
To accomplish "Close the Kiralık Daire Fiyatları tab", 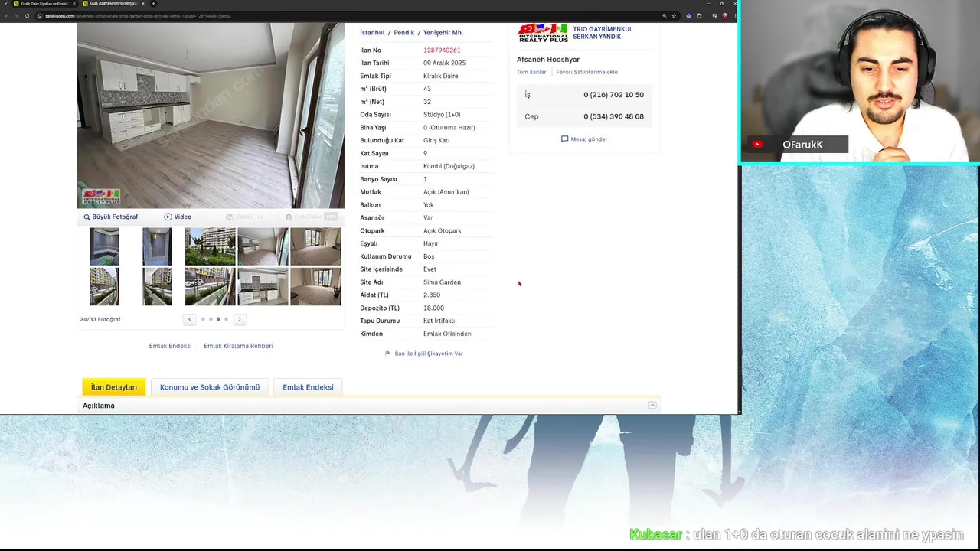I will [x=74, y=4].
